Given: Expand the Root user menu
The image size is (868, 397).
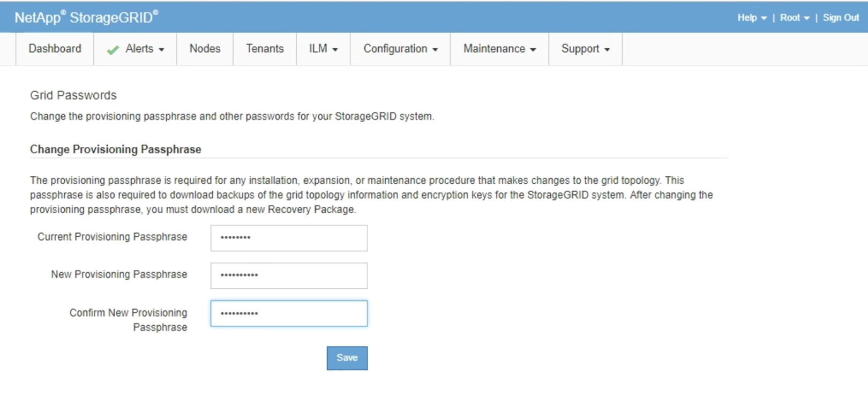Looking at the screenshot, I should (x=794, y=18).
